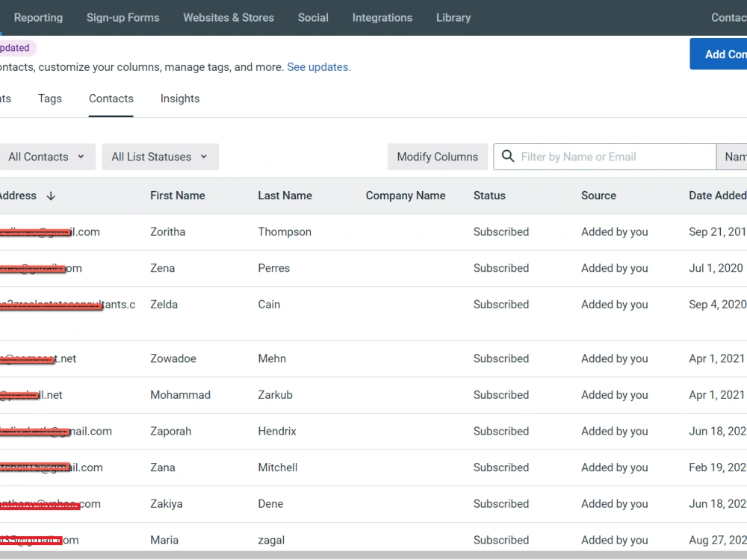Sort by First Name column header
This screenshot has height=560, width=747.
(178, 196)
